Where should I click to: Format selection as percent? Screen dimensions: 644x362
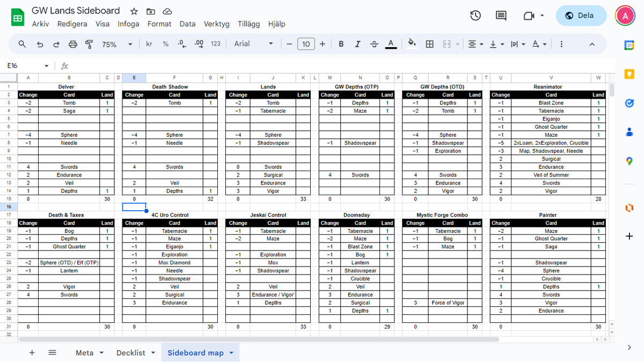click(165, 44)
